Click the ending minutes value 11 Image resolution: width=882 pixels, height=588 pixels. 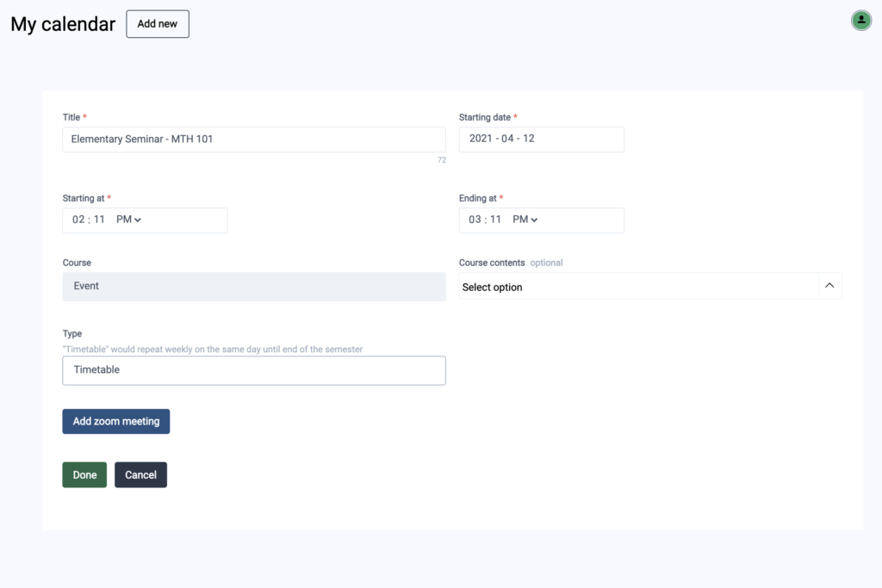(x=494, y=220)
